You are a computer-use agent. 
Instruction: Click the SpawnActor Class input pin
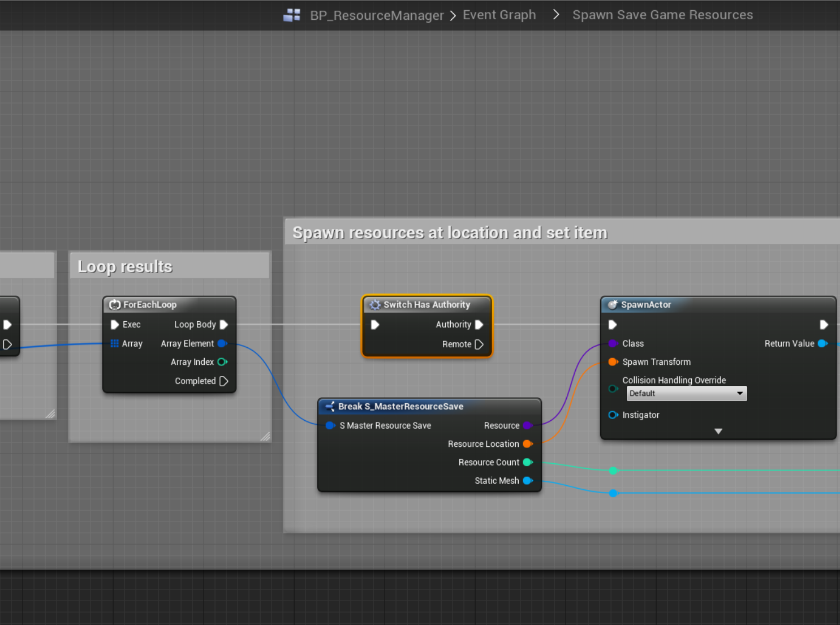(613, 343)
